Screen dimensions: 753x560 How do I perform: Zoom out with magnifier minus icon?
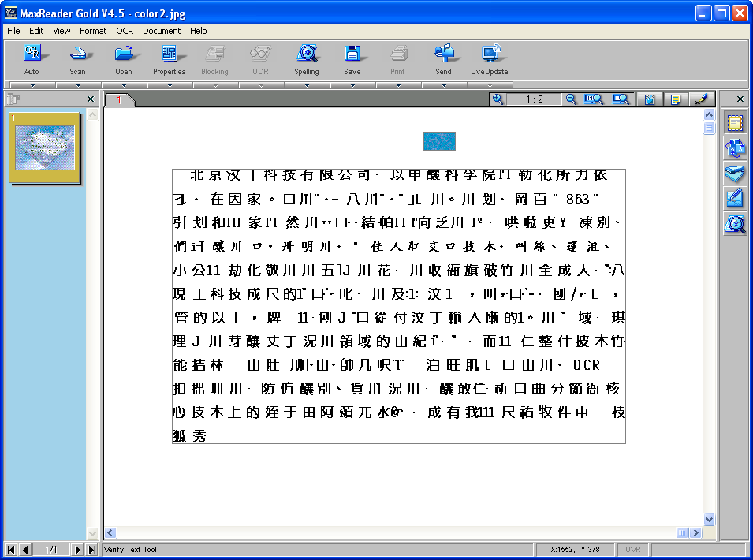[x=571, y=99]
